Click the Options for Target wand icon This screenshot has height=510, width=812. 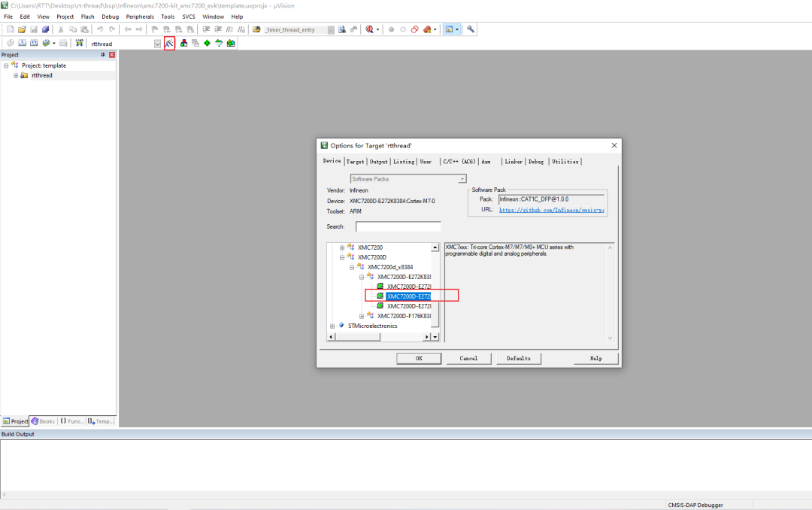point(169,44)
